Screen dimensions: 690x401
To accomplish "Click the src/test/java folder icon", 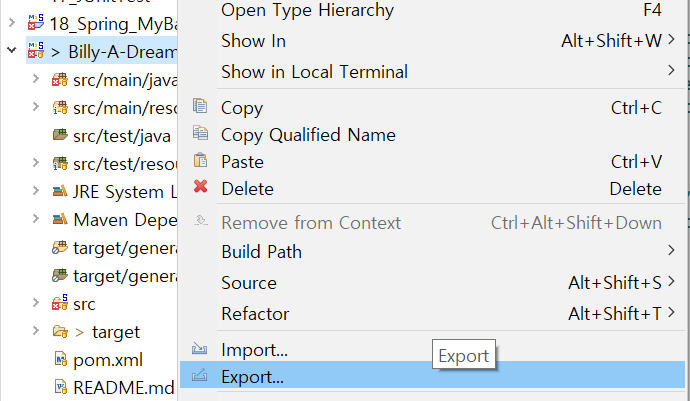I will point(60,135).
